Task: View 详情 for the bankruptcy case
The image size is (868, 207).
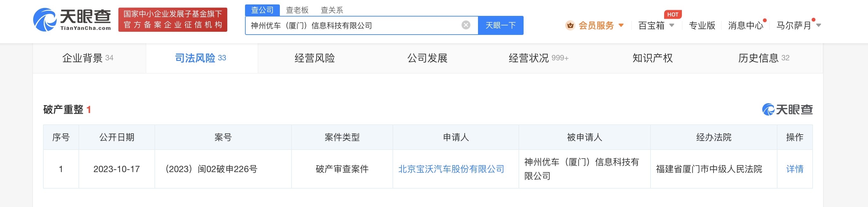Action: (794, 169)
